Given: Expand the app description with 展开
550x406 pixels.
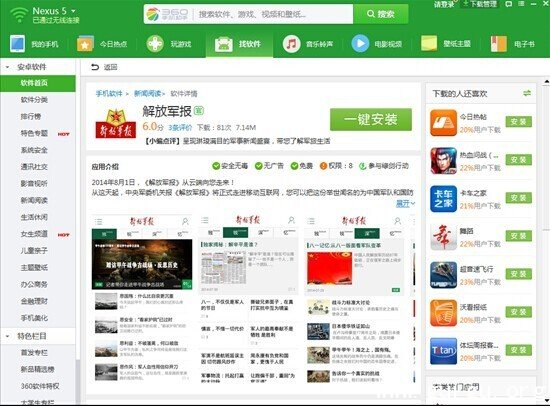Looking at the screenshot, I should (405, 204).
